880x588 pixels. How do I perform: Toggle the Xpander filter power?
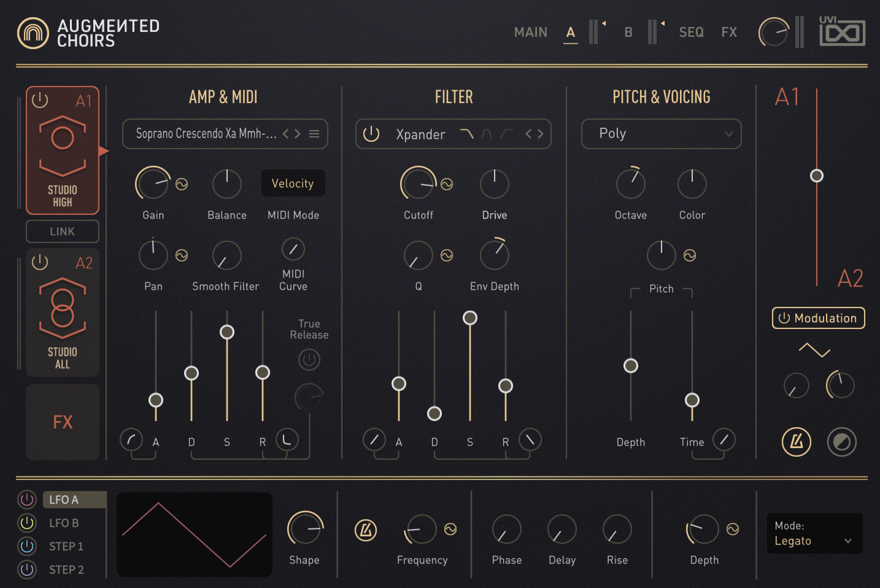point(371,133)
